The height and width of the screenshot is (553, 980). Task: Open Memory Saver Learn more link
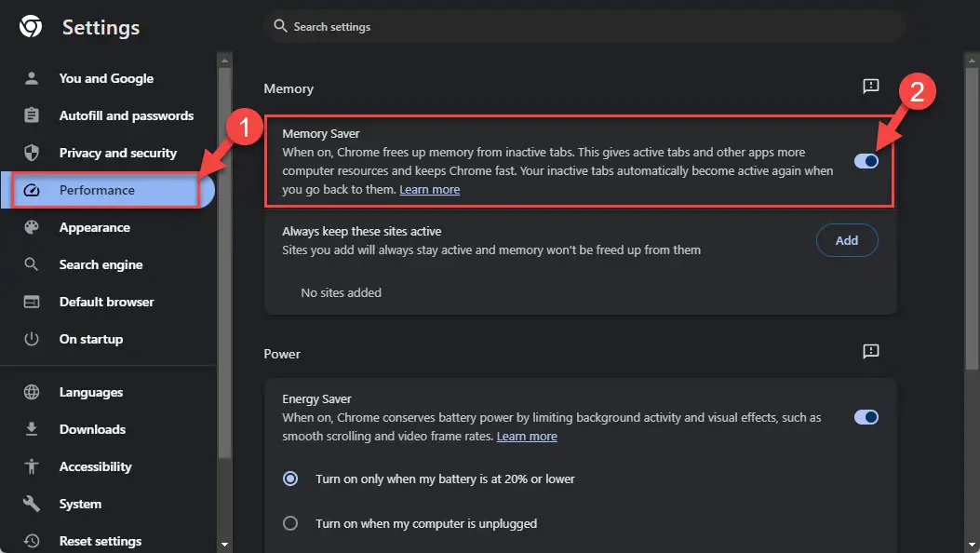430,190
